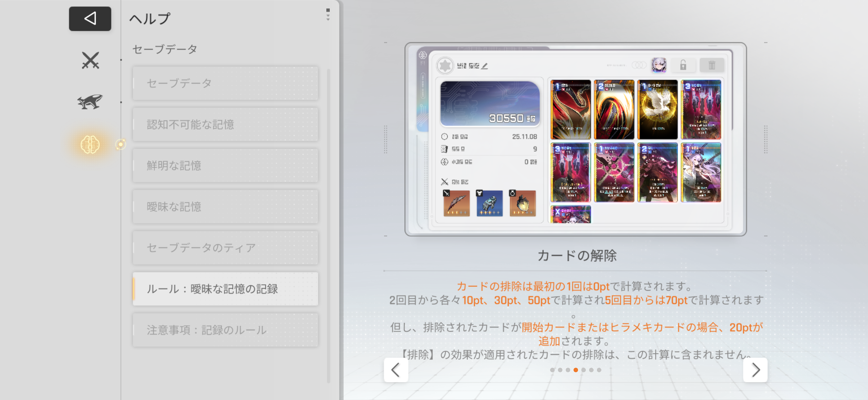
Task: Open the セーブデータ help topic
Action: coord(225,83)
